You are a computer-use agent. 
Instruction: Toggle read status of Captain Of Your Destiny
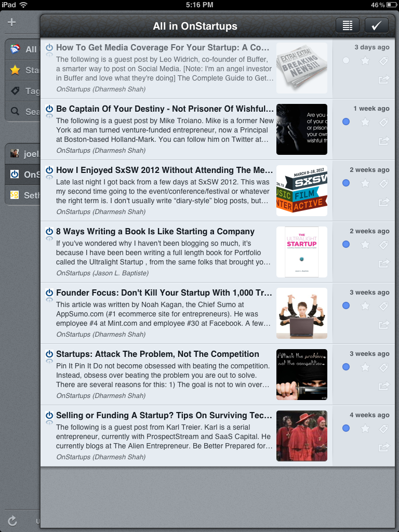pyautogui.click(x=345, y=122)
